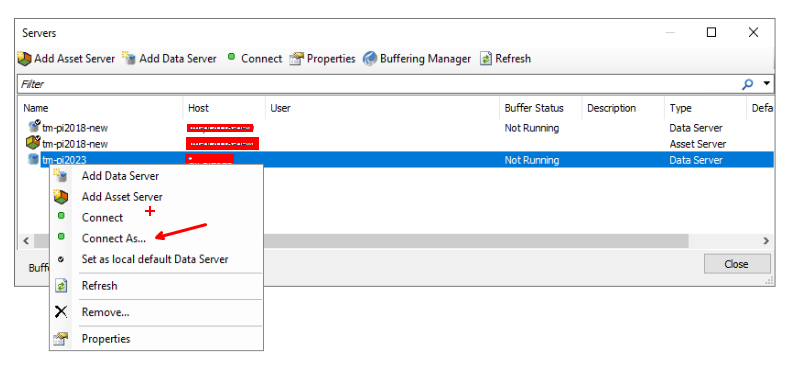Choose Connect in the context menu
The image size is (805, 377).
[156, 217]
